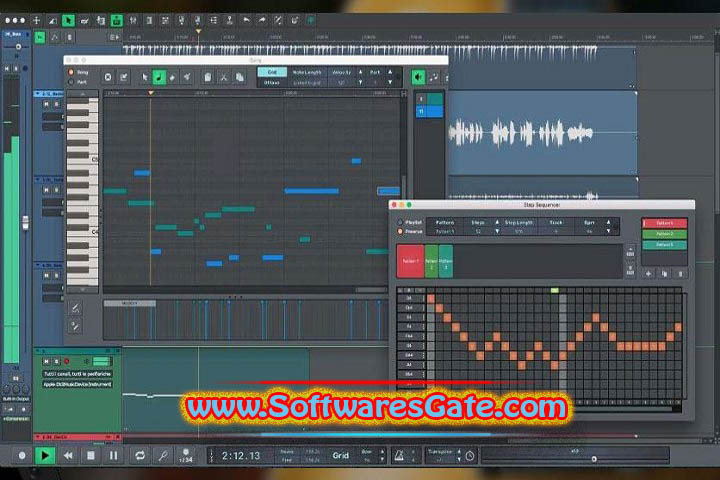This screenshot has width=720, height=480.
Task: Increase Bpm value in Step Sequencer
Action: pos(608,222)
